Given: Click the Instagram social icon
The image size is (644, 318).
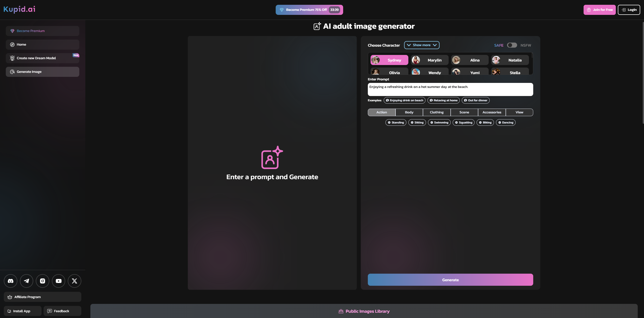Looking at the screenshot, I should [x=43, y=281].
